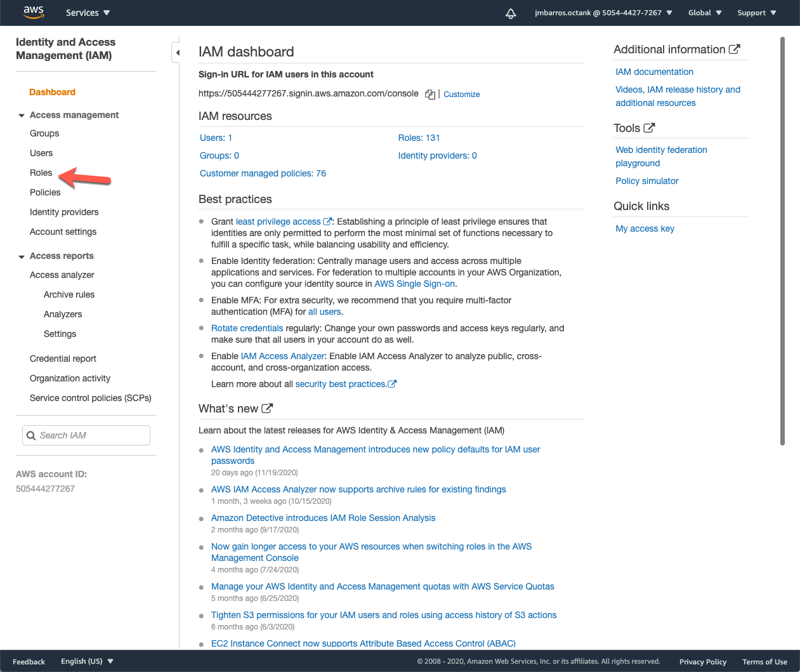Open EC2 Instance Connect ABAC news link
This screenshot has height=672, width=800.
(x=363, y=643)
